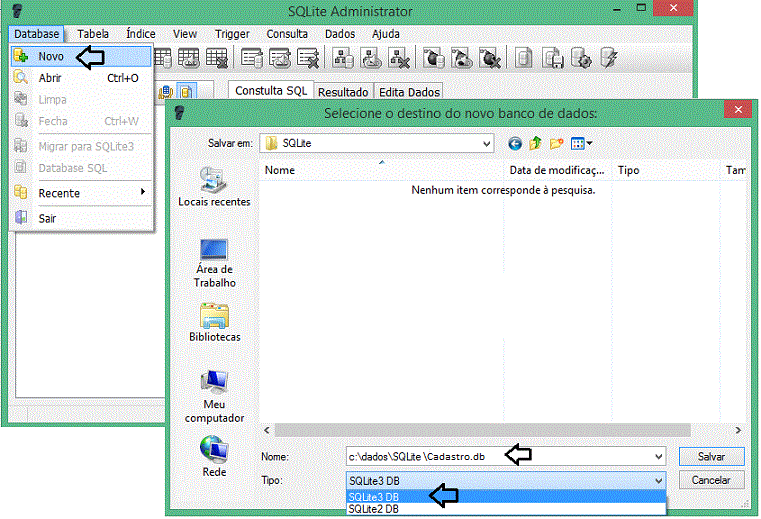
Task: Click the edit table toolbar icon
Action: [x=188, y=58]
